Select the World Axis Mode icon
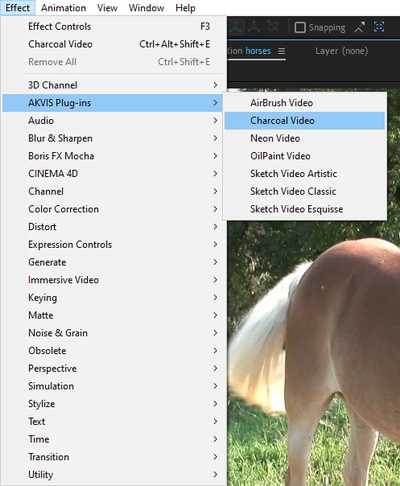The width and height of the screenshot is (400, 486). point(254,27)
